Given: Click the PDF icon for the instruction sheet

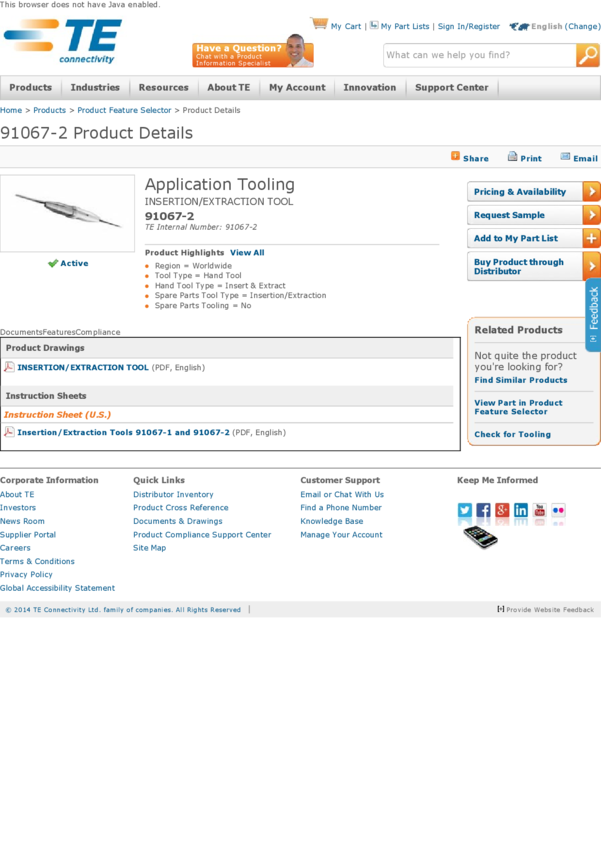Looking at the screenshot, I should (9, 432).
